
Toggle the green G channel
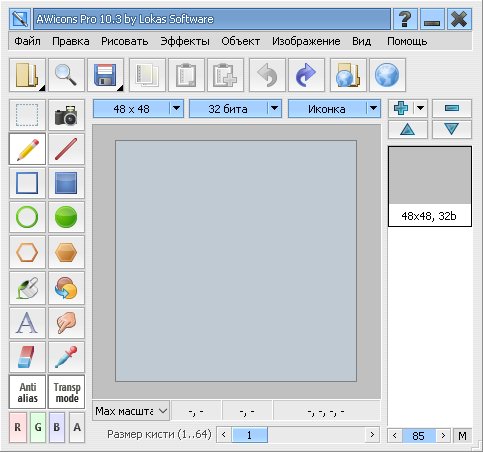[x=38, y=427]
